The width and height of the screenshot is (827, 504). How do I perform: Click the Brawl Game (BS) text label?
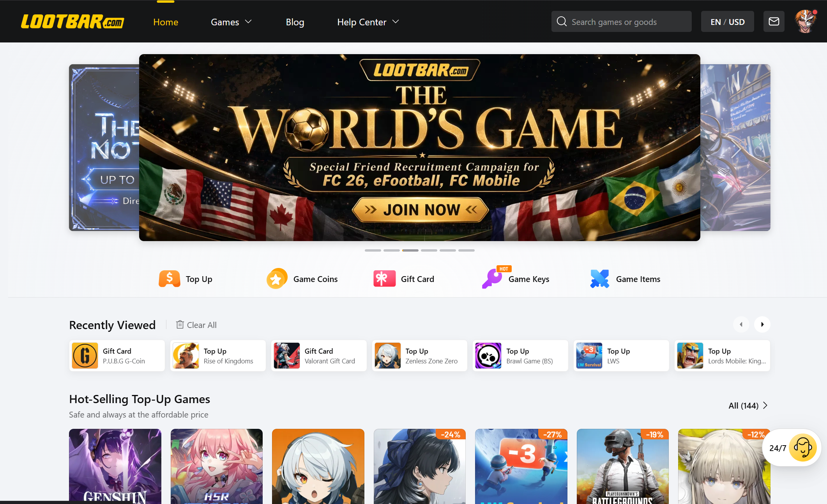tap(530, 361)
